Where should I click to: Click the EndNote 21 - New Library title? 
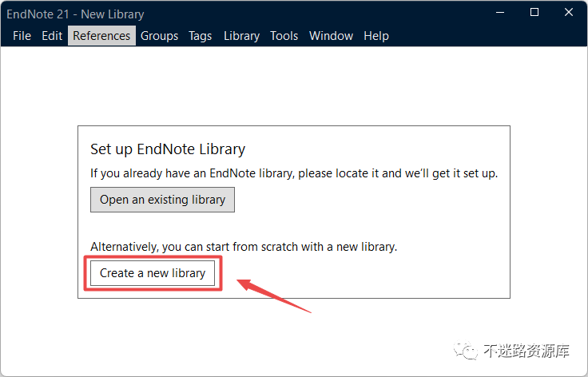click(75, 14)
